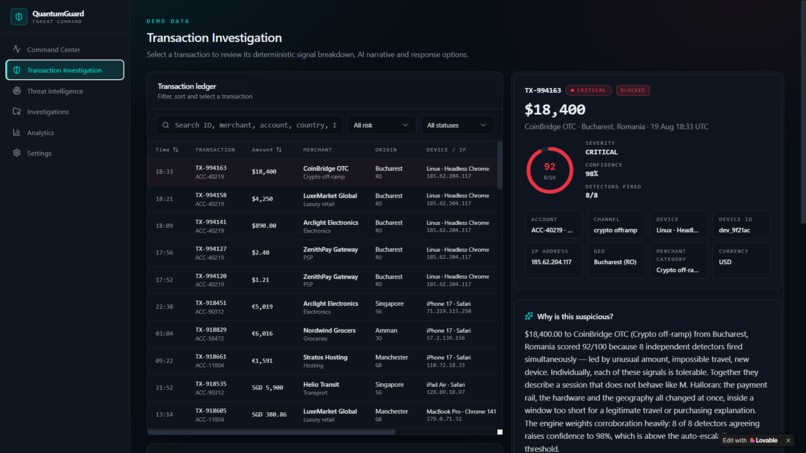Click the page vertical scrollbar
Screen dimensions: 806x453
pos(803,112)
